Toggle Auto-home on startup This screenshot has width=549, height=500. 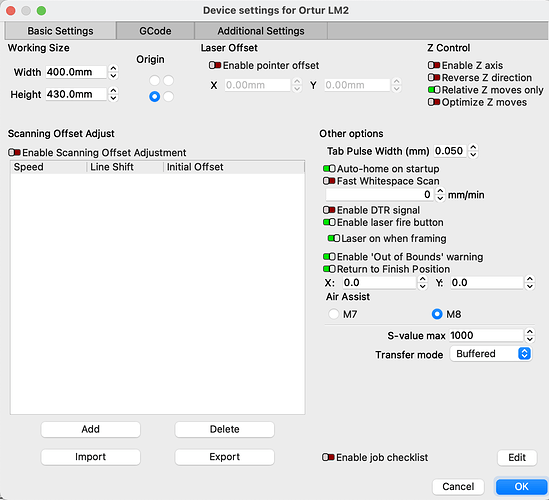click(329, 169)
